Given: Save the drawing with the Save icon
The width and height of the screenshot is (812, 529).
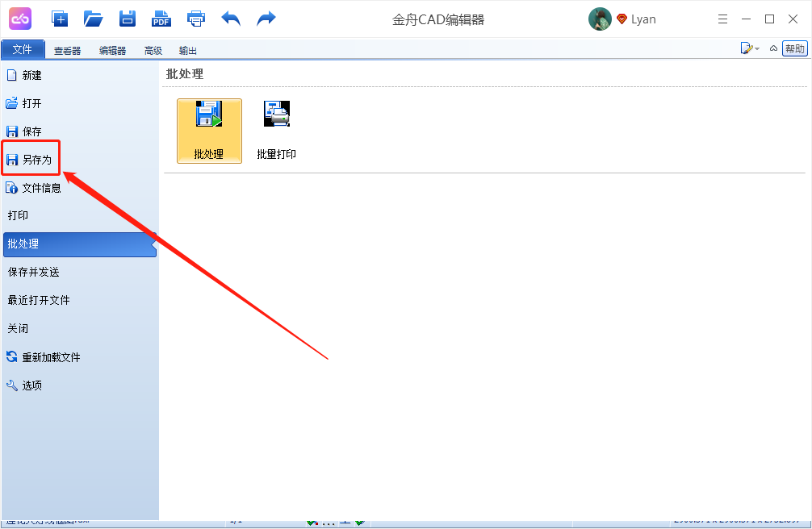Looking at the screenshot, I should coord(127,18).
